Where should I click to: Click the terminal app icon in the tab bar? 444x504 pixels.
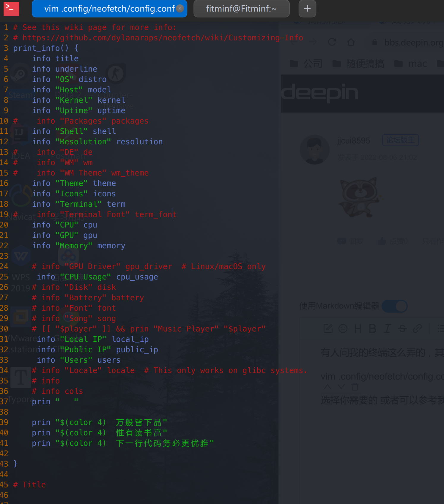tap(11, 9)
